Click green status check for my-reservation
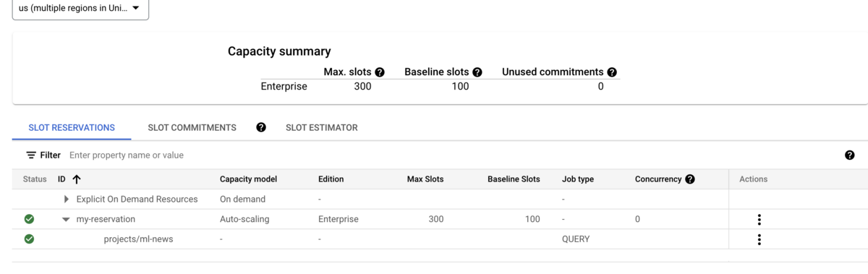The image size is (868, 274). click(29, 219)
